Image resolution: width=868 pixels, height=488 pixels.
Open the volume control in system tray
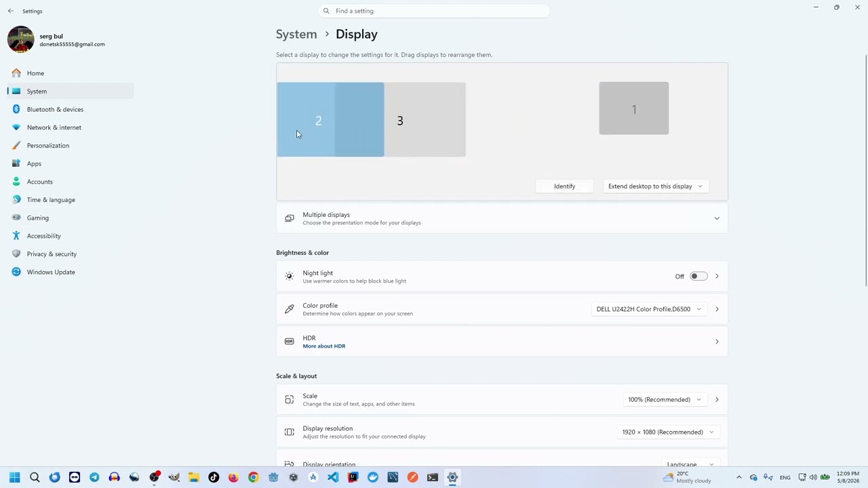coord(813,477)
